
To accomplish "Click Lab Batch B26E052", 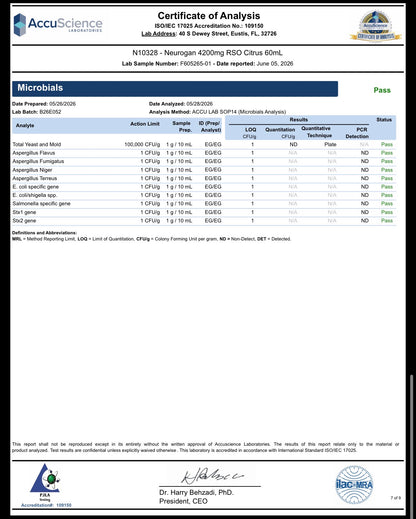I will [37, 112].
